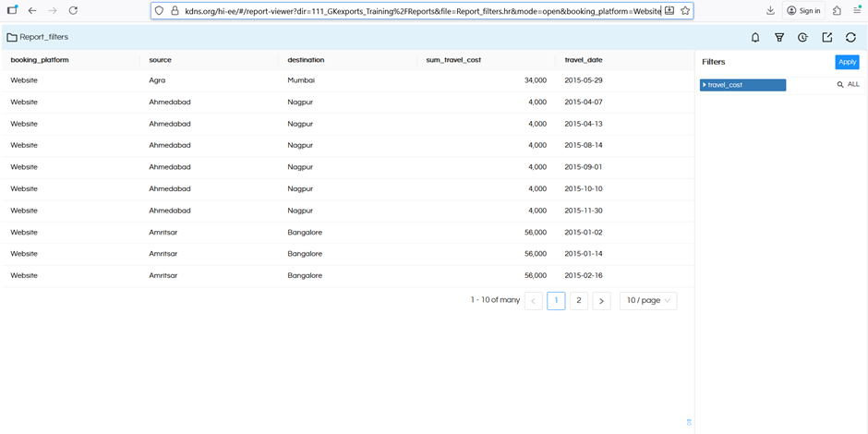Go to page 2 of results
The height and width of the screenshot is (434, 868).
579,301
